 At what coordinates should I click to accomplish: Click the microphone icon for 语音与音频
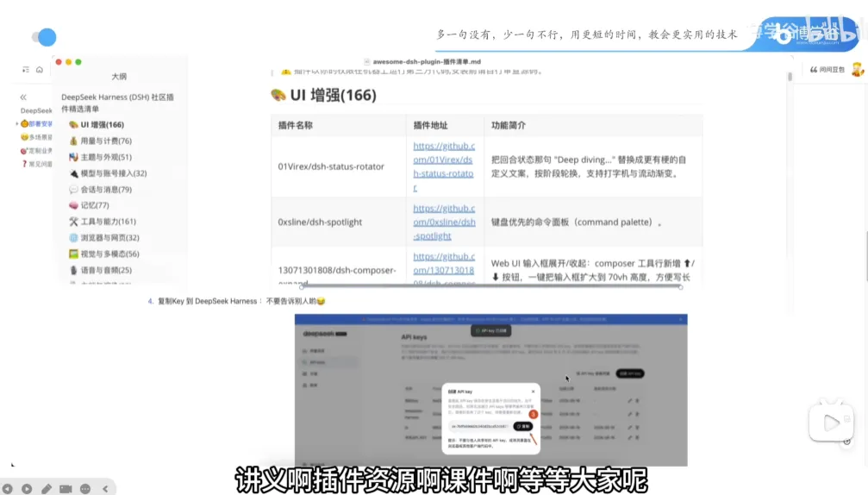pos(73,270)
